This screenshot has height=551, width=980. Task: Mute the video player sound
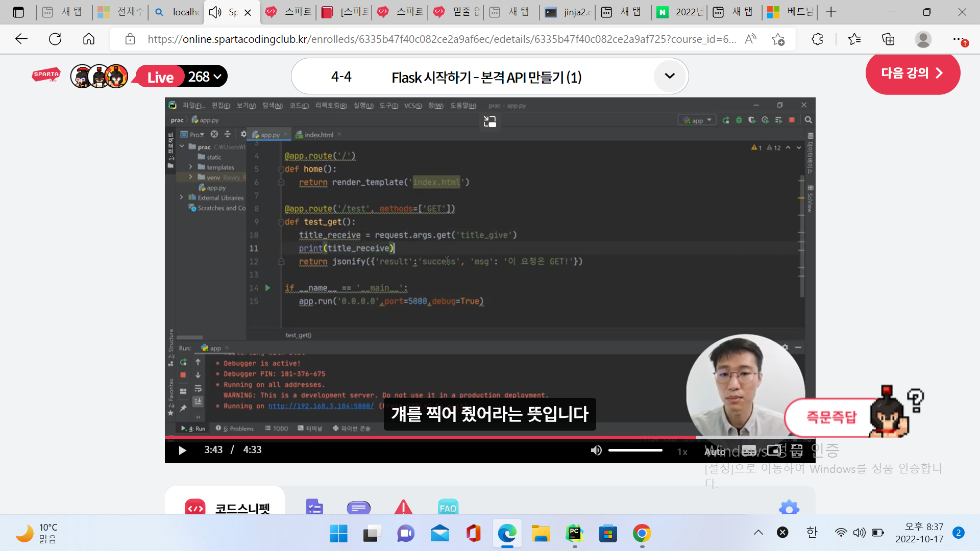point(596,450)
